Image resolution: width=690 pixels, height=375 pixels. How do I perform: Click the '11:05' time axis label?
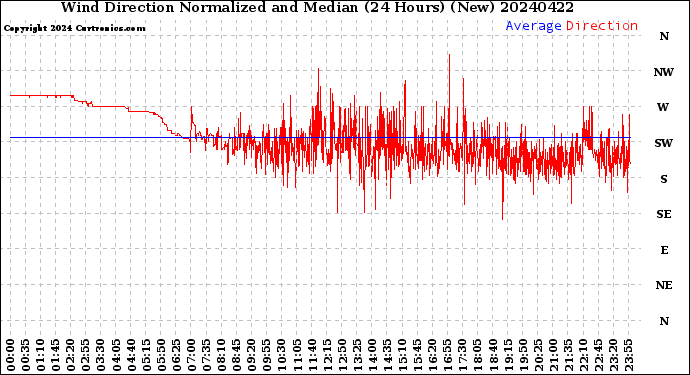pyautogui.click(x=297, y=355)
